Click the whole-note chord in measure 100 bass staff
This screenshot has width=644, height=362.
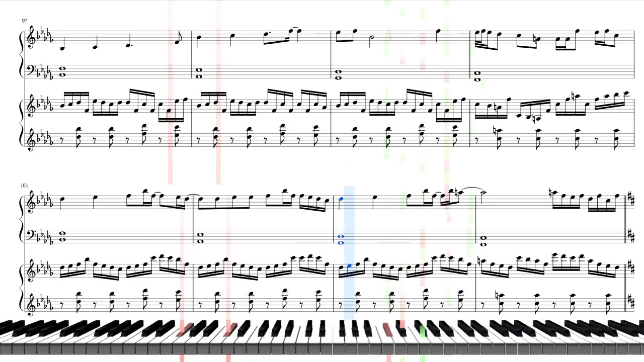point(477,76)
